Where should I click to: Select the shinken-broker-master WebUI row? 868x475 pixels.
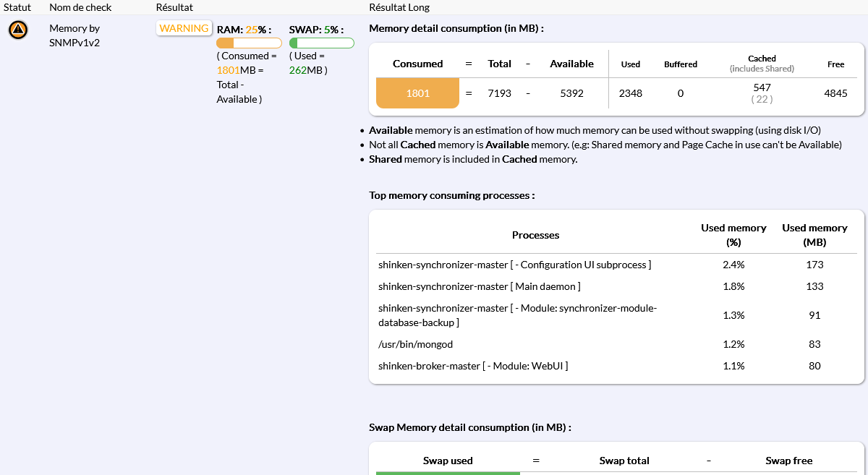(x=473, y=366)
